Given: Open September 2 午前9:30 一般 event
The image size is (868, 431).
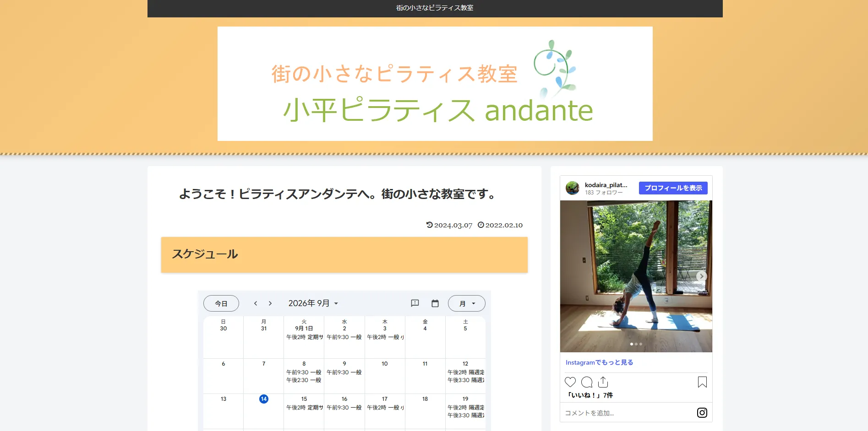Looking at the screenshot, I should [x=344, y=337].
